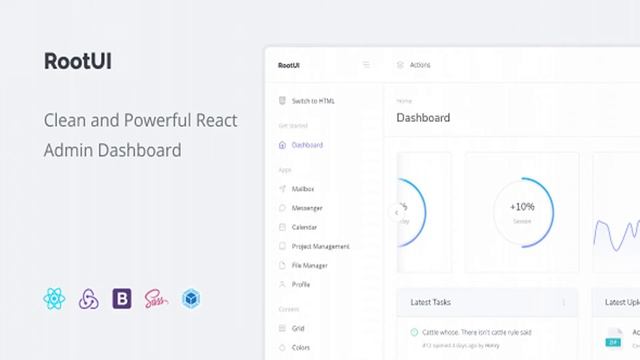Toggle the sidebar hamburger menu icon
The height and width of the screenshot is (360, 640).
pos(366,64)
